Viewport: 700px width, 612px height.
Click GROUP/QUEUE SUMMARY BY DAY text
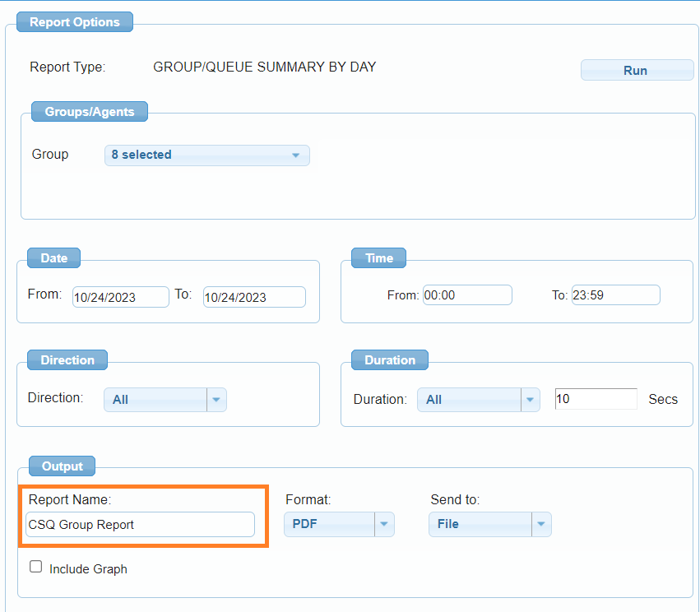(x=265, y=67)
